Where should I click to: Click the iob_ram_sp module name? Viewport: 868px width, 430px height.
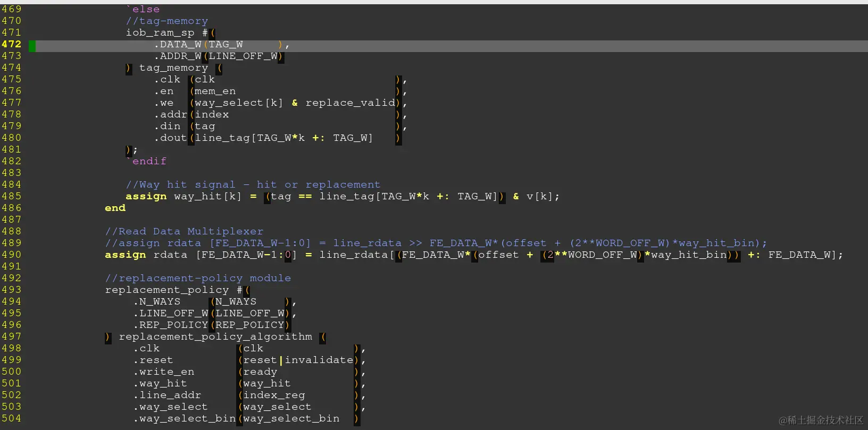[x=160, y=32]
